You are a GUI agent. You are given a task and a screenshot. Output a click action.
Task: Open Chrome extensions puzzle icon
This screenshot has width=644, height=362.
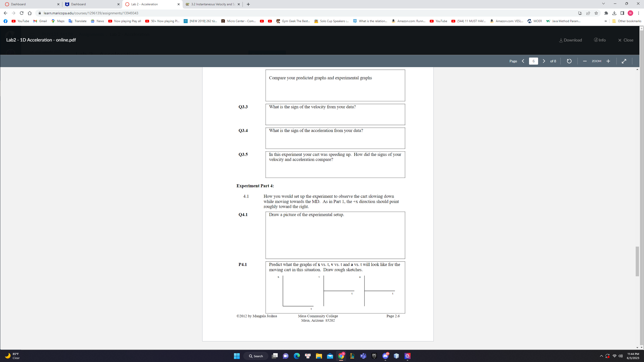click(606, 13)
